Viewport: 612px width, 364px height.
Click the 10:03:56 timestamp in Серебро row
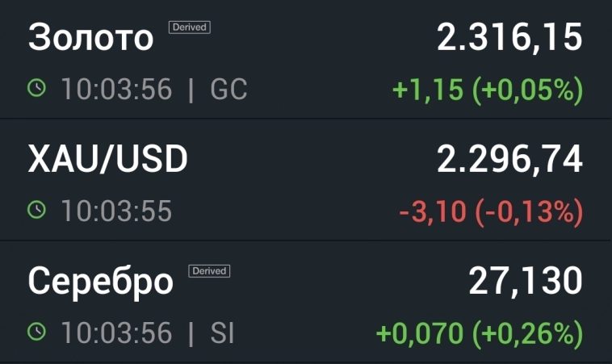coord(116,333)
